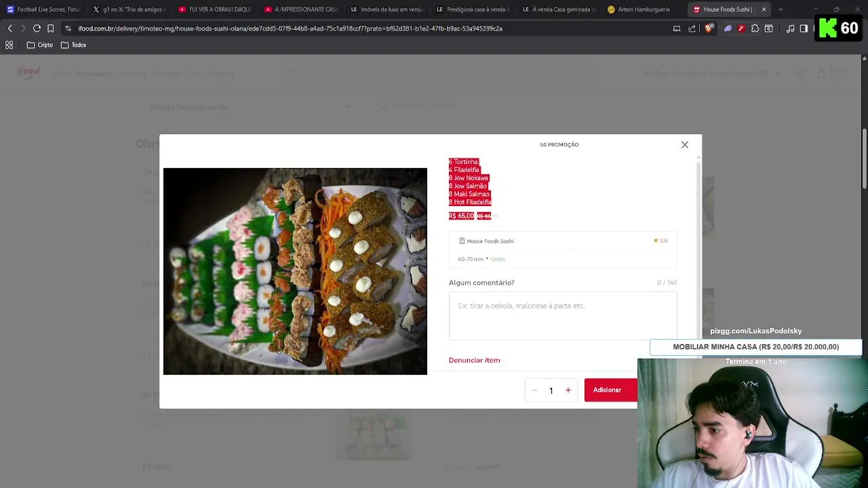This screenshot has width=868, height=488.
Task: Close the 50 PROMOÇÃO item dialog
Action: tap(684, 144)
